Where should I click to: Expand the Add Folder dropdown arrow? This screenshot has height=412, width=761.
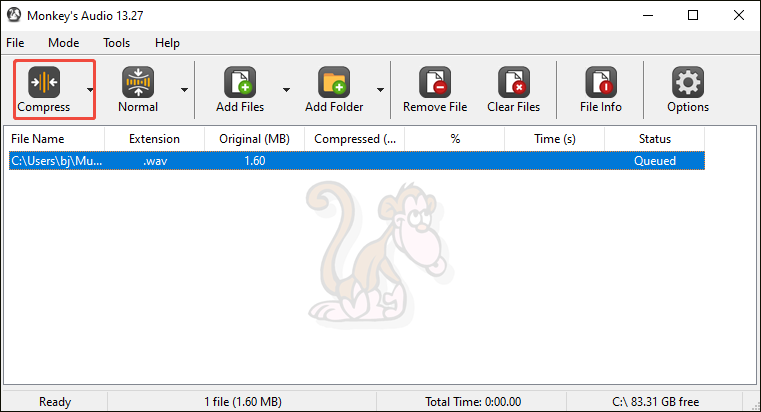pos(380,90)
